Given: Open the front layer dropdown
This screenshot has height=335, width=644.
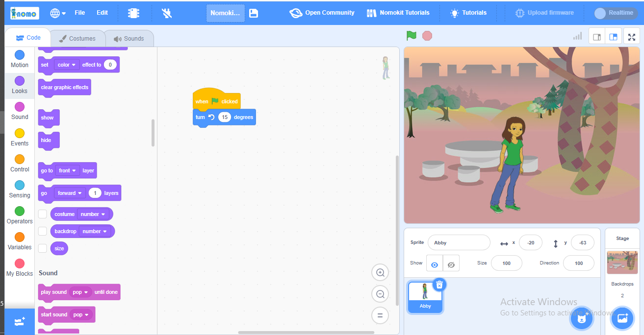Looking at the screenshot, I should pyautogui.click(x=68, y=170).
